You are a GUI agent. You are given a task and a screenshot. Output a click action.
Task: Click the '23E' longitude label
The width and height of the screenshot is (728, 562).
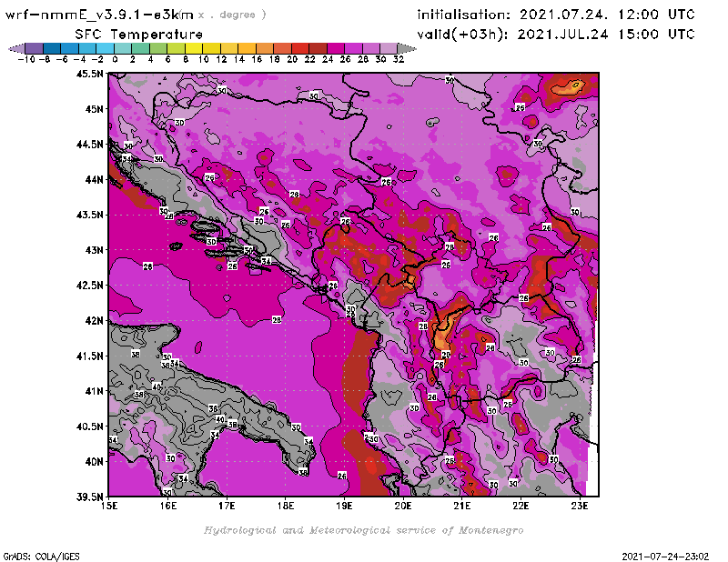(580, 506)
